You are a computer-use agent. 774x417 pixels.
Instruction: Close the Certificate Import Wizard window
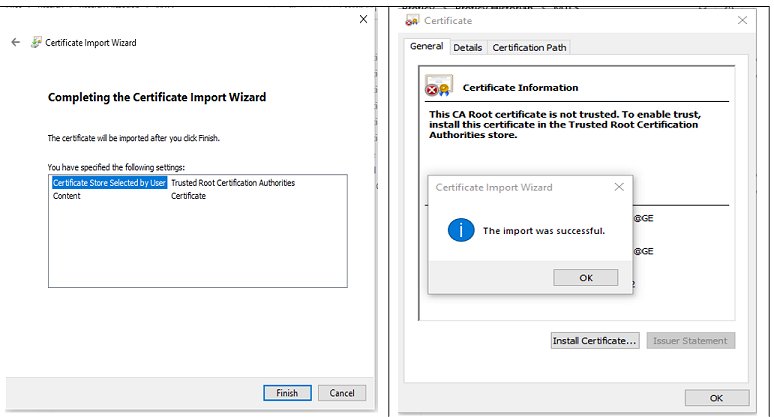[x=363, y=19]
